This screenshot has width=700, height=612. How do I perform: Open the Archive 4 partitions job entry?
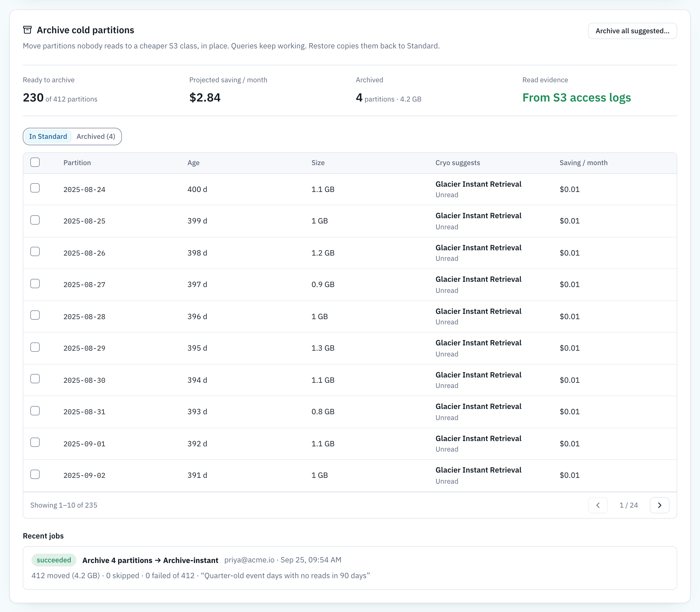(350, 568)
